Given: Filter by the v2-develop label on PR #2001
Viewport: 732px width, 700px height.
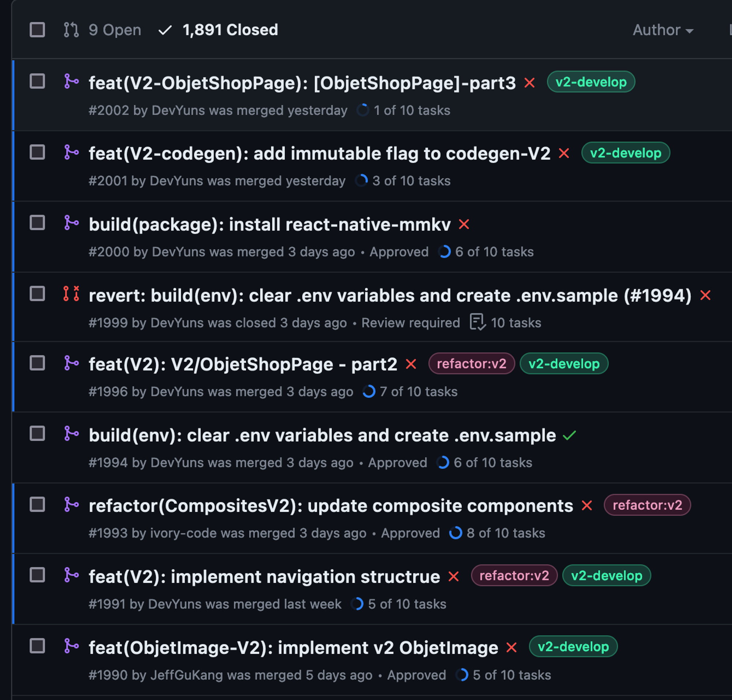Looking at the screenshot, I should [x=625, y=153].
